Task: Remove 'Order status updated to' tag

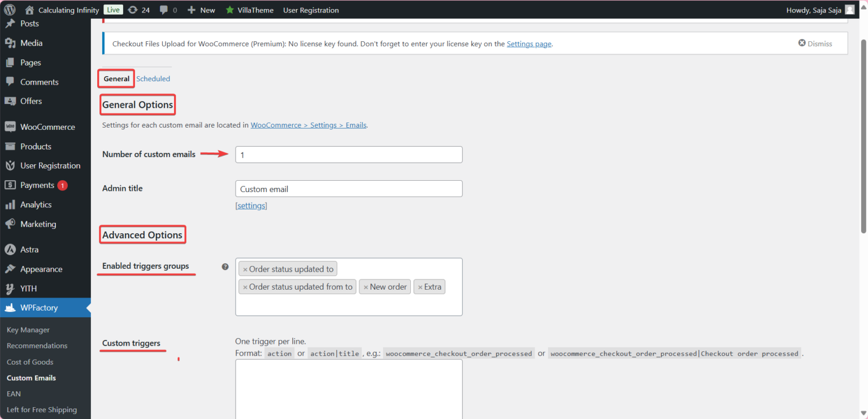Action: tap(245, 269)
